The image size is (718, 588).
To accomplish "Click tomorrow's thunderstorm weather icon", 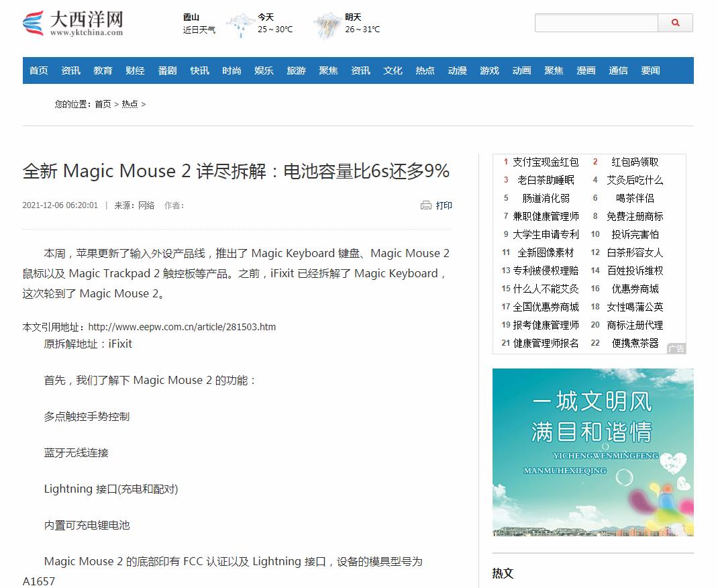I will (x=327, y=26).
